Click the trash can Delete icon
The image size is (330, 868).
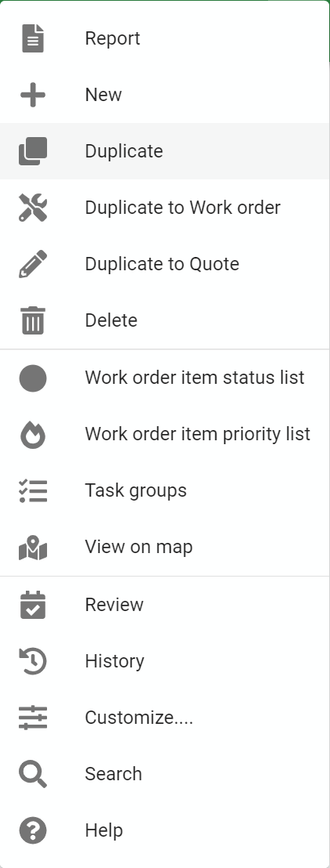point(33,320)
